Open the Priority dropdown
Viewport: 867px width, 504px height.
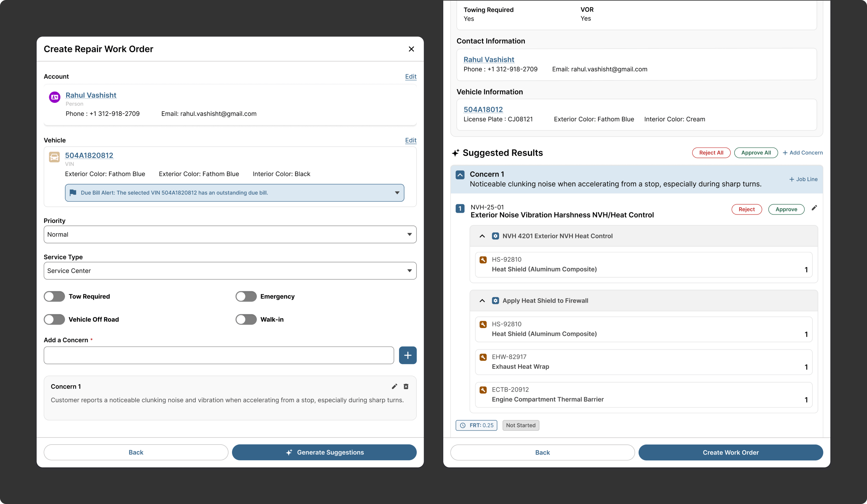pyautogui.click(x=230, y=235)
